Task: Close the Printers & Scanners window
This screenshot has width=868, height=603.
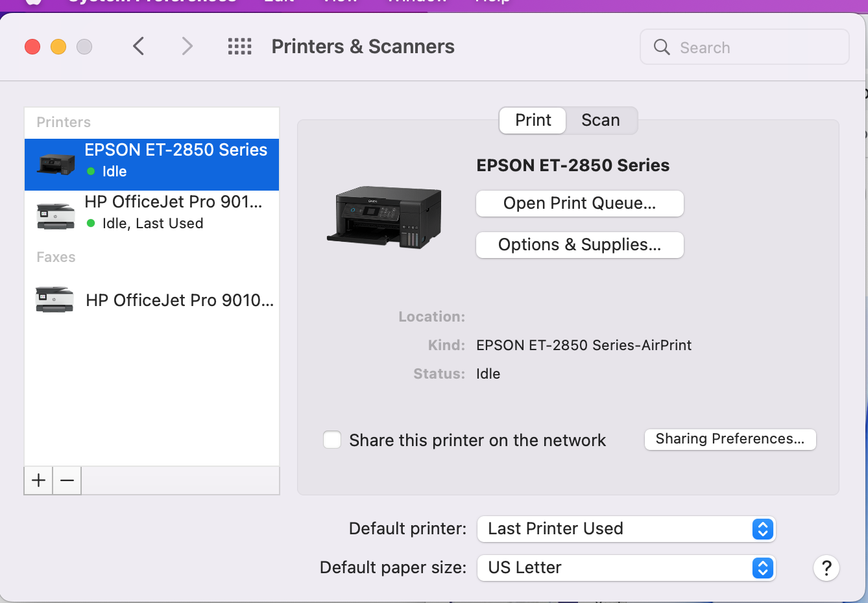Action: [32, 47]
